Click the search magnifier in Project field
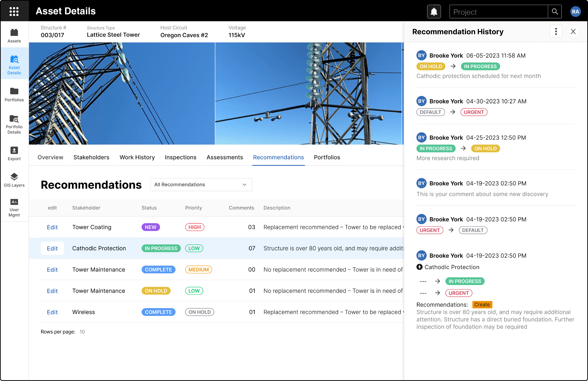The height and width of the screenshot is (381, 588). point(555,11)
